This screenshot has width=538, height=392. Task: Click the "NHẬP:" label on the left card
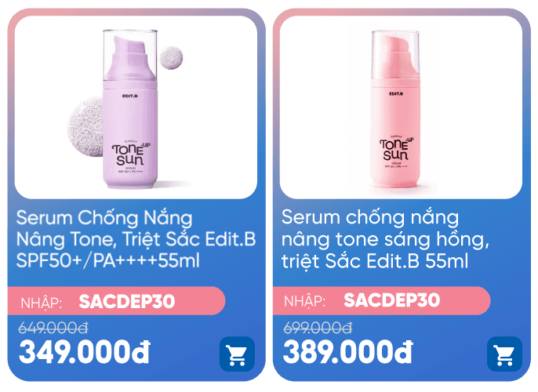click(41, 303)
